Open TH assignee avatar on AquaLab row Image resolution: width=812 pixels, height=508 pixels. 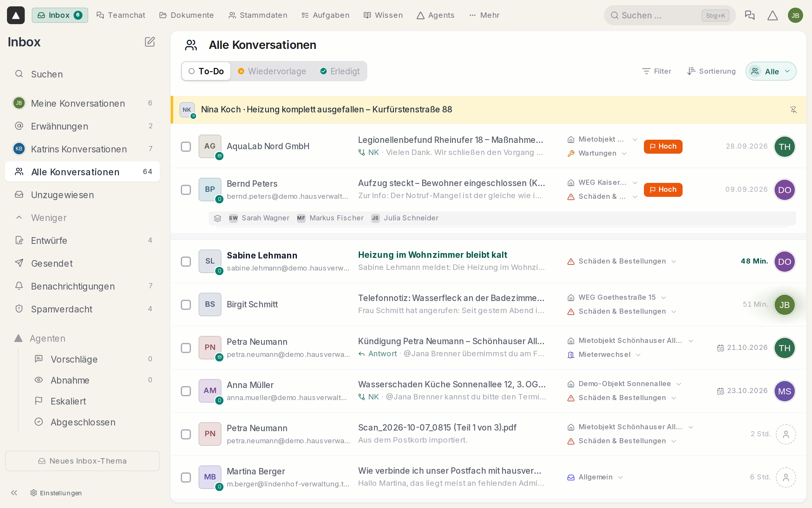(x=784, y=146)
